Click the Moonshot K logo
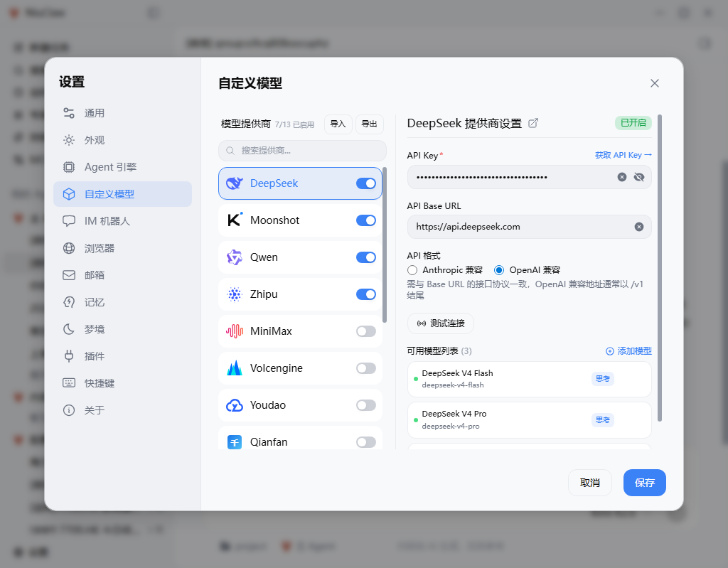This screenshot has width=728, height=568. pyautogui.click(x=235, y=220)
